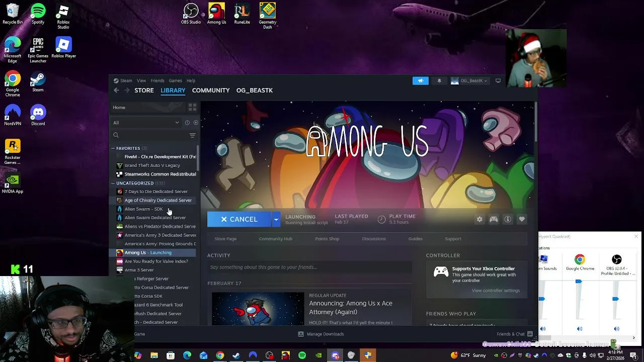644x362 pixels.
Task: Launch OBS Studio desktop icon
Action: point(191,14)
